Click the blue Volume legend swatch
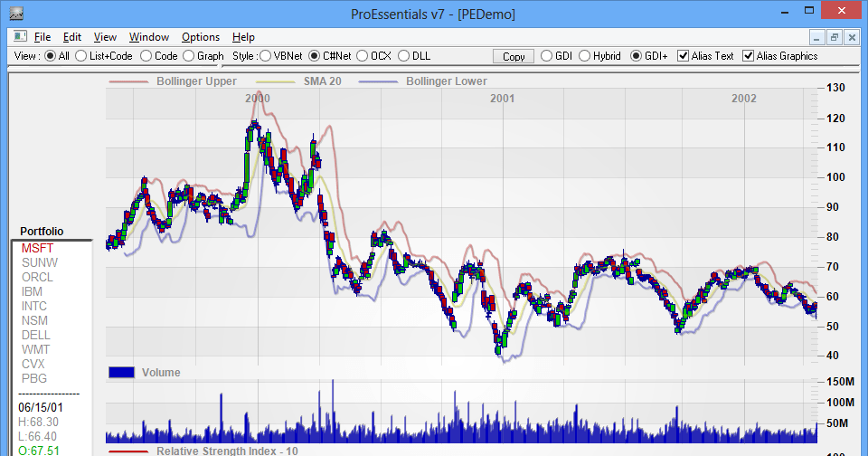The image size is (868, 456). click(121, 372)
